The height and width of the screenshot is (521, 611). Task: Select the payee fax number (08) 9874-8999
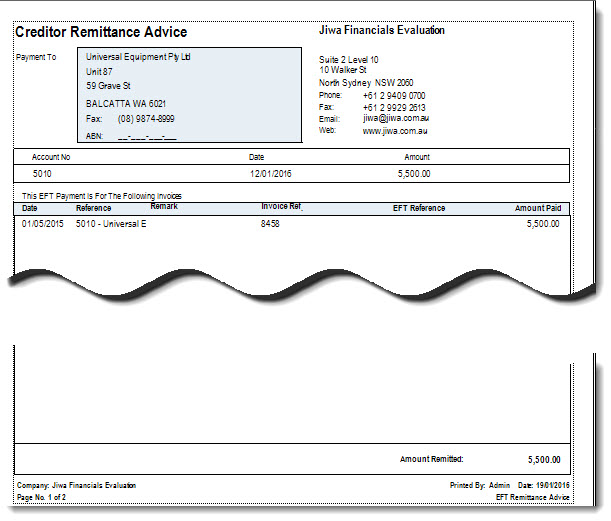[x=146, y=118]
